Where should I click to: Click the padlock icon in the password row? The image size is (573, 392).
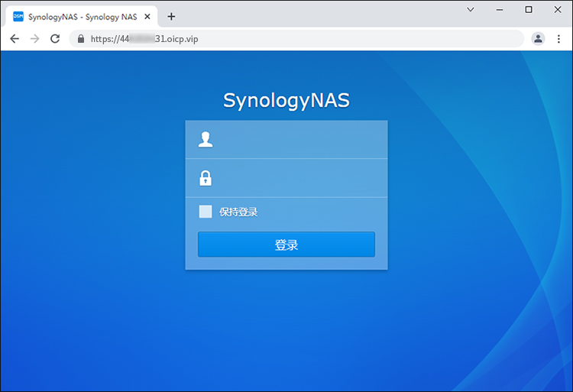(x=206, y=178)
